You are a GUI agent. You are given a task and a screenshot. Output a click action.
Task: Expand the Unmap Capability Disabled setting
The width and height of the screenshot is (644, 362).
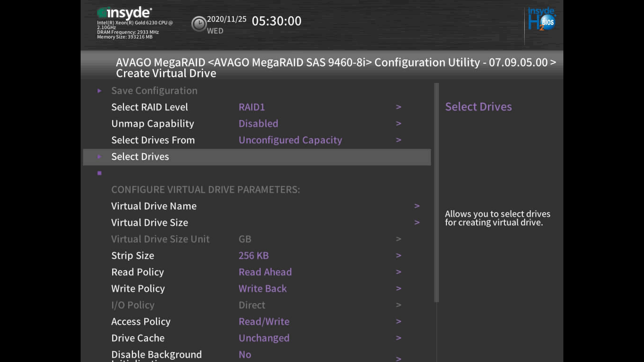tap(258, 123)
